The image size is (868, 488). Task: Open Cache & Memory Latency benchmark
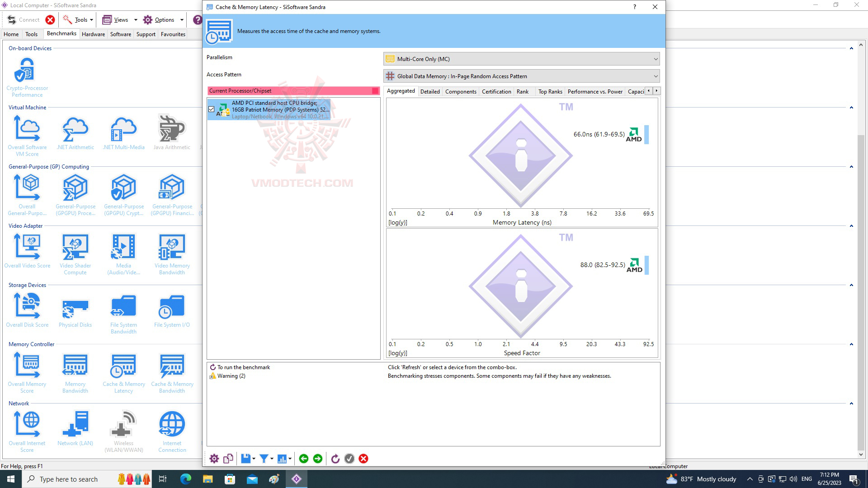[123, 373]
